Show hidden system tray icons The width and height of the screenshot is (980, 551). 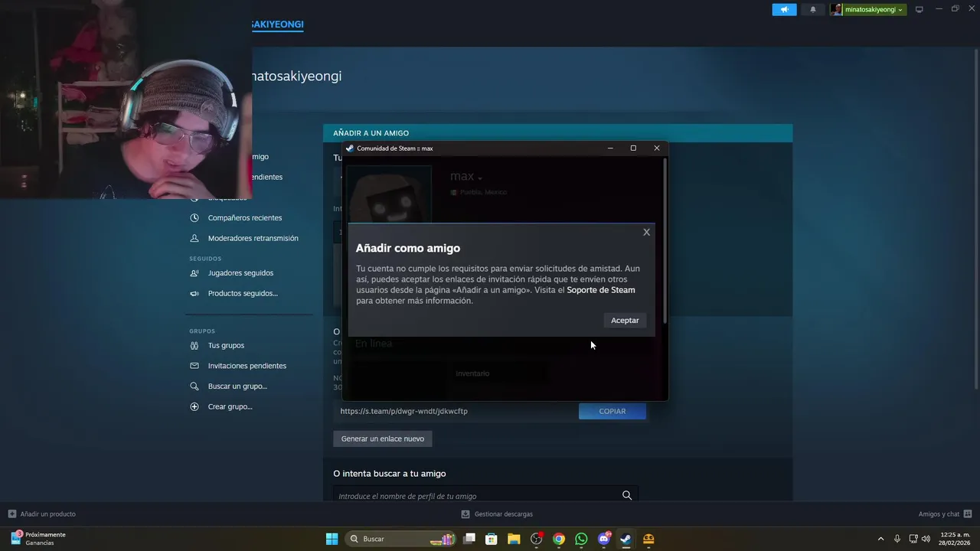pos(880,539)
